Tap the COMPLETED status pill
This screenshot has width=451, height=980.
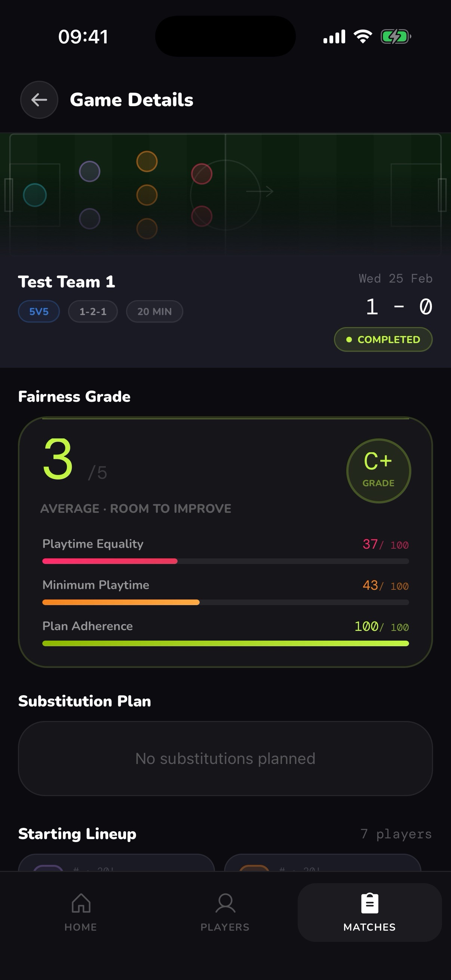(x=383, y=339)
